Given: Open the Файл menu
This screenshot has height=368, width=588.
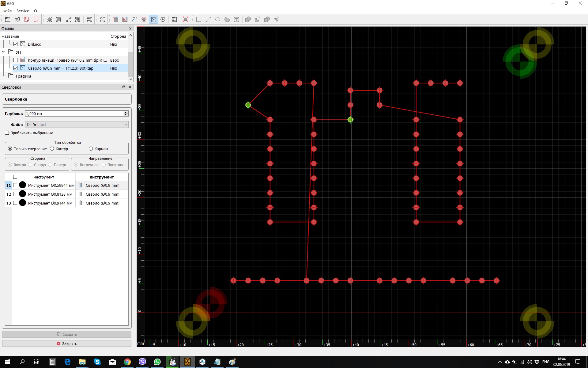Looking at the screenshot, I should tap(7, 11).
